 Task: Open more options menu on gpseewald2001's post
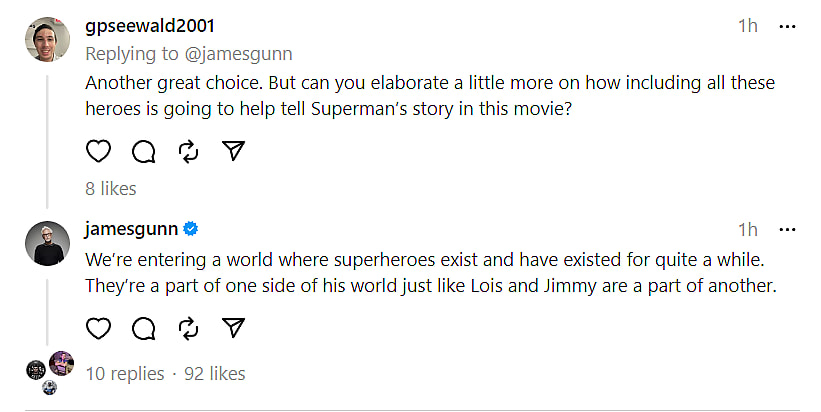[x=788, y=26]
